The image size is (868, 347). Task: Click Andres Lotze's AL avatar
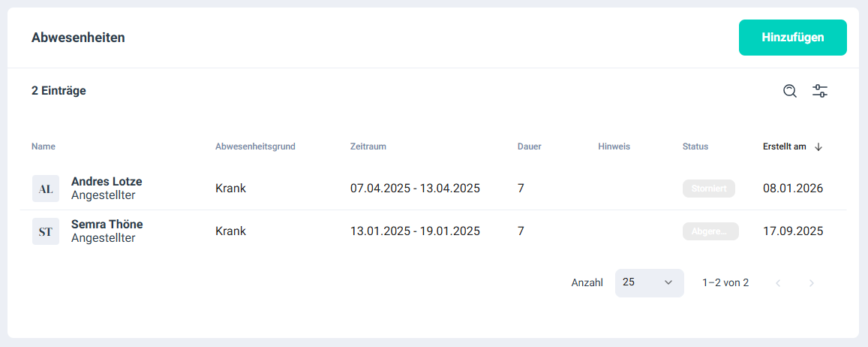[x=46, y=189]
